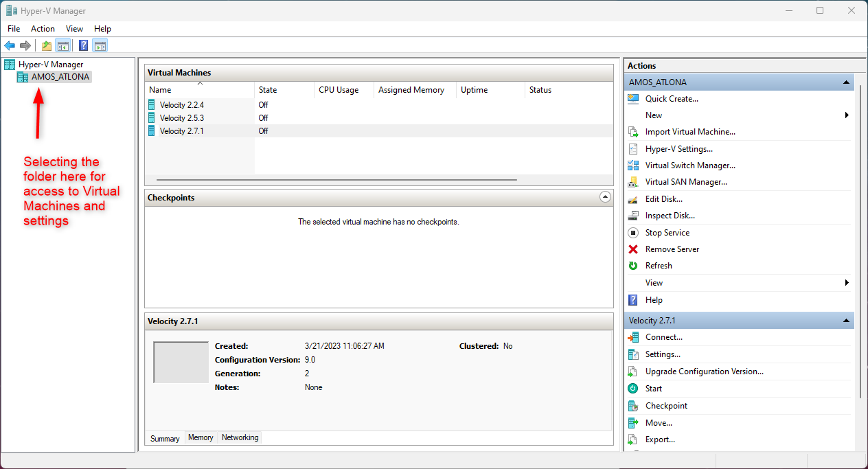This screenshot has height=469, width=868.
Task: Click the red Remove Server icon
Action: 633,249
